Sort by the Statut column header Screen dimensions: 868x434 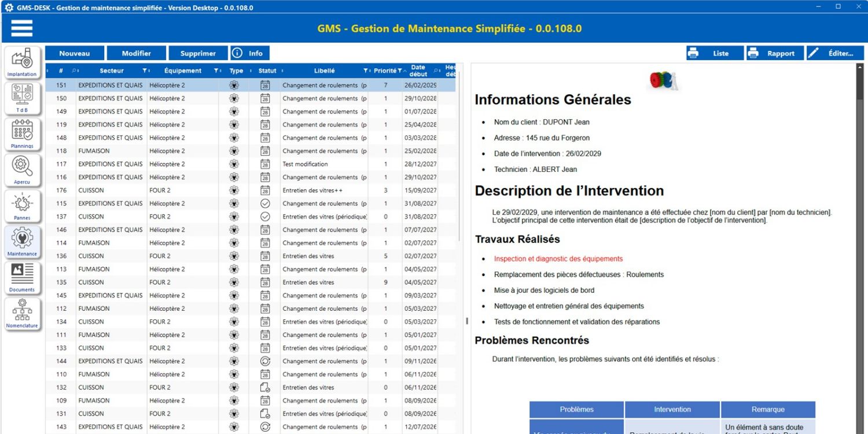[267, 71]
